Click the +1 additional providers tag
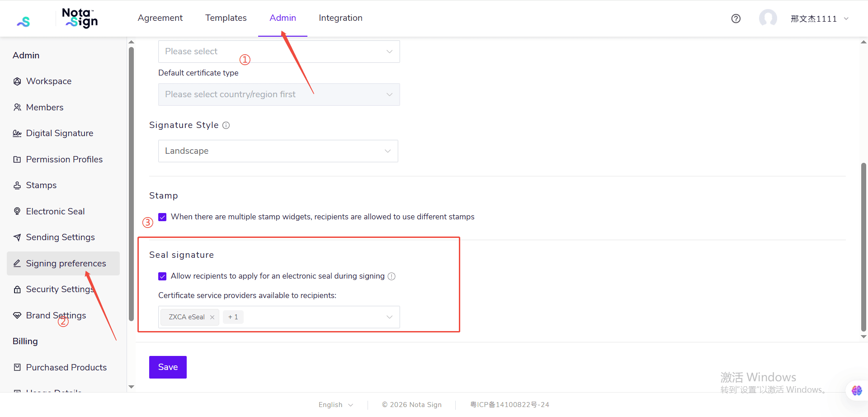The image size is (868, 417). point(233,317)
